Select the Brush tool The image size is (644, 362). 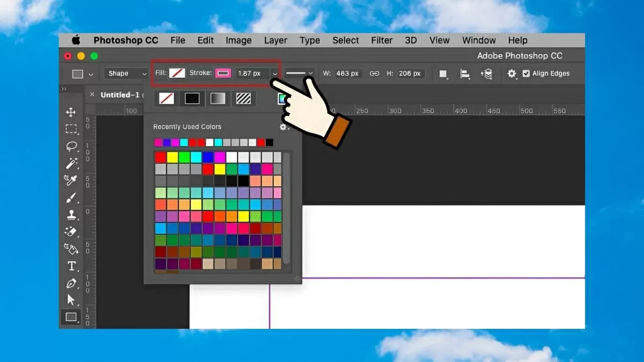(71, 198)
